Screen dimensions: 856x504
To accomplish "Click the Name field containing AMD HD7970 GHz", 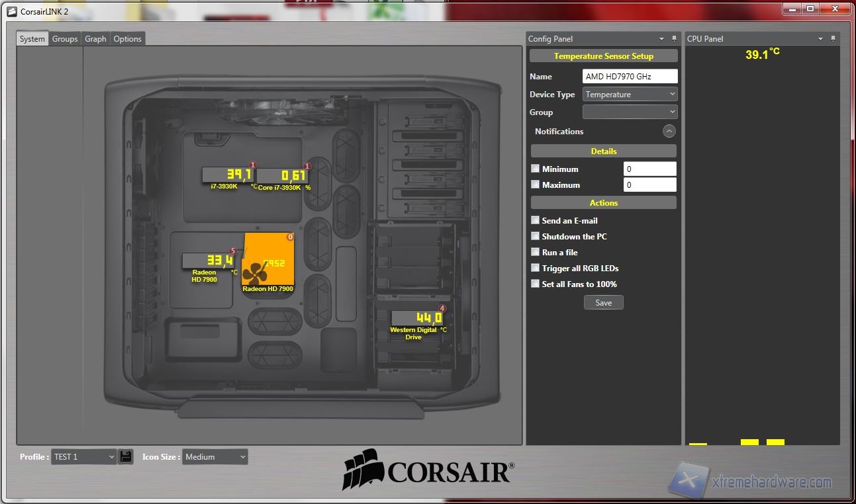I will pyautogui.click(x=630, y=77).
